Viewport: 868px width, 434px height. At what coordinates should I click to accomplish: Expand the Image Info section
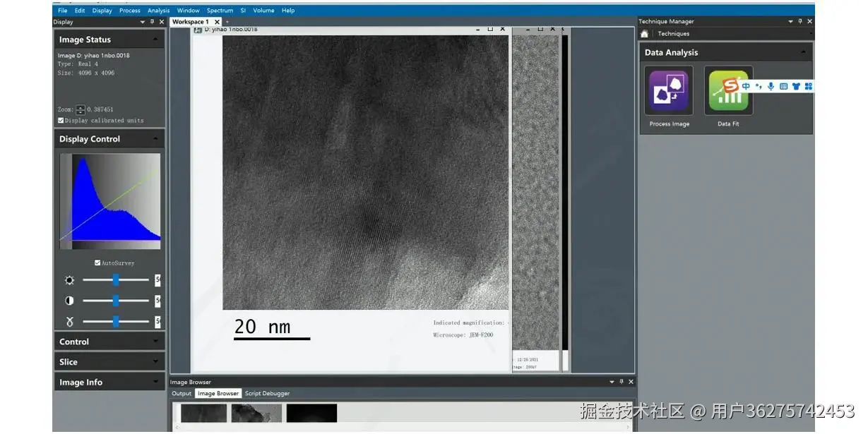155,382
